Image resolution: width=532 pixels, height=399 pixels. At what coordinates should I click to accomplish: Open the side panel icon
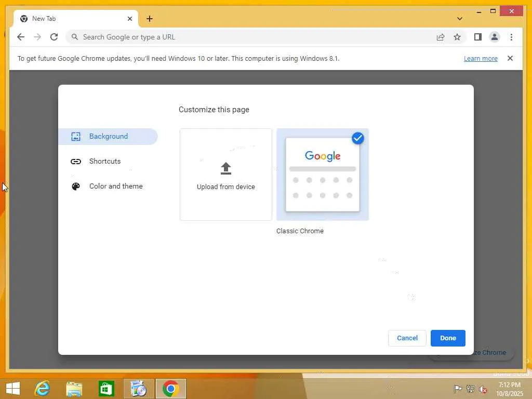point(478,37)
